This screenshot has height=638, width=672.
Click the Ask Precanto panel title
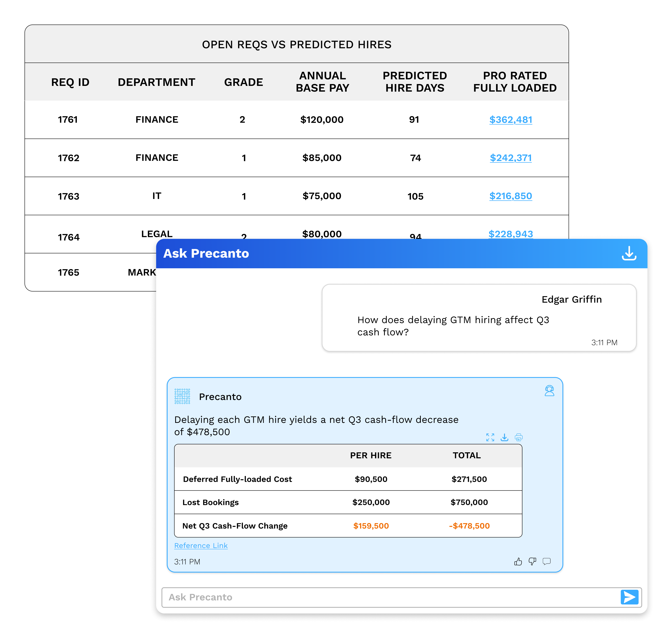click(206, 253)
